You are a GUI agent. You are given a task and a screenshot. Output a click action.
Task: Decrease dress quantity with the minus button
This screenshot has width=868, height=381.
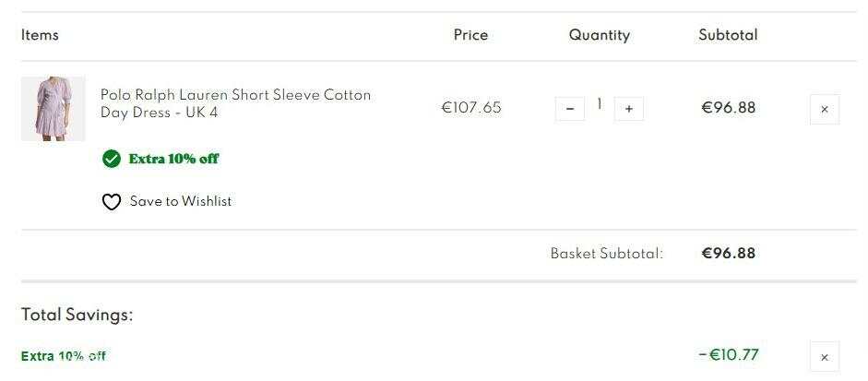pos(570,109)
